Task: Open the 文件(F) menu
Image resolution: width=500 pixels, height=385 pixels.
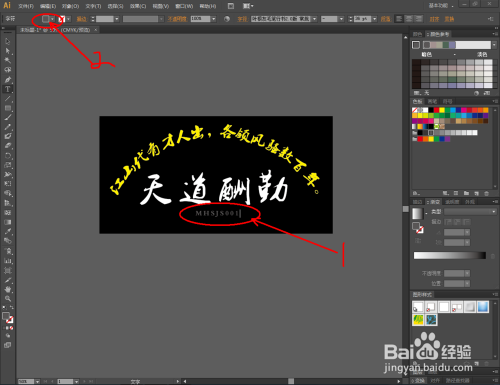Action: (x=26, y=6)
